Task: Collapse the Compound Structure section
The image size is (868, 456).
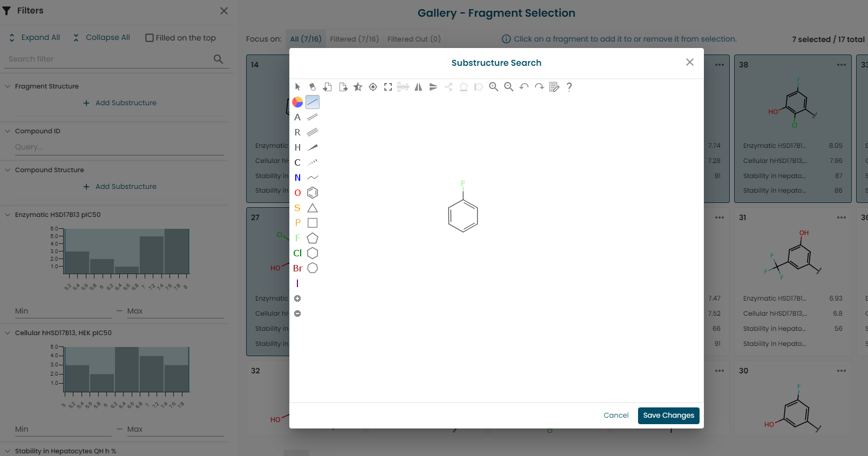Action: click(8, 170)
